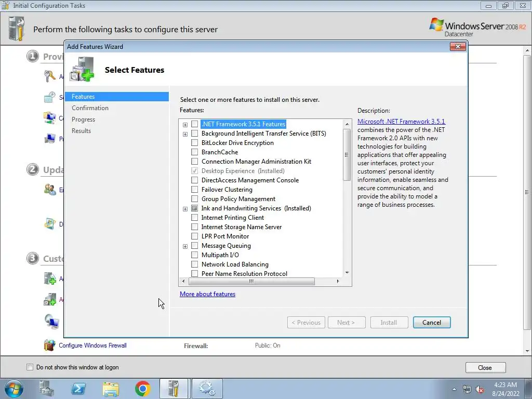The image size is (532, 399).
Task: Click the add roles server icon
Action: tap(50, 278)
